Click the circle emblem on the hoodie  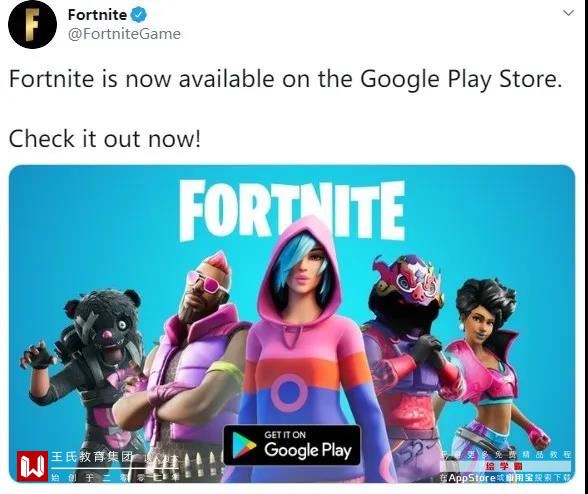[289, 393]
